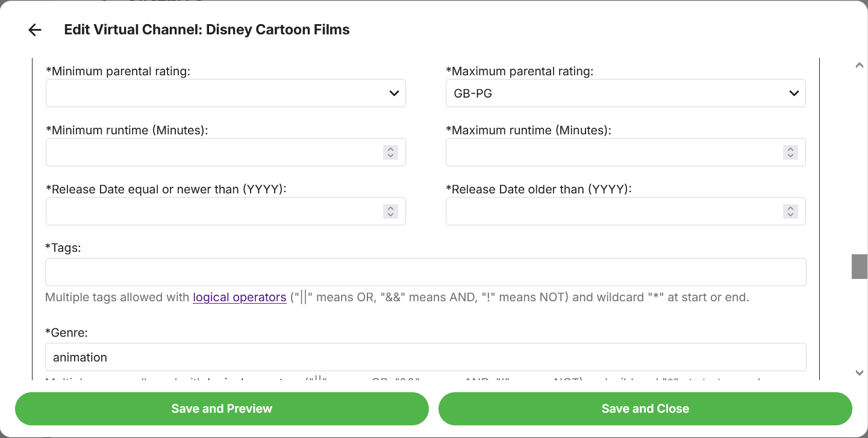Click the back arrow icon
Screen dimensions: 868x438
coord(35,30)
